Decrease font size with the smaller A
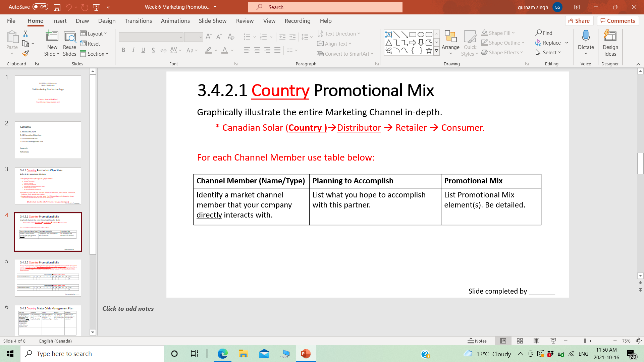Image resolution: width=644 pixels, height=362 pixels. [219, 37]
